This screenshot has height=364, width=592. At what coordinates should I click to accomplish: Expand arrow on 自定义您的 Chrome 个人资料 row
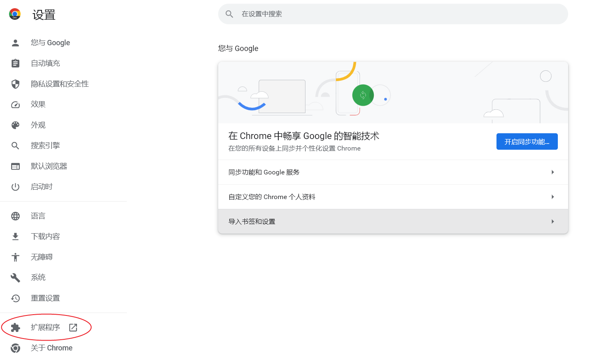coord(553,197)
